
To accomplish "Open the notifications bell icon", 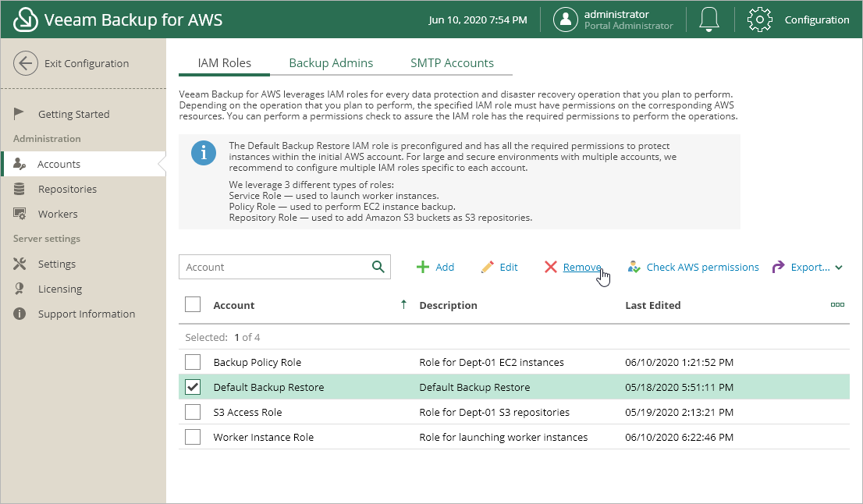I will pos(709,20).
